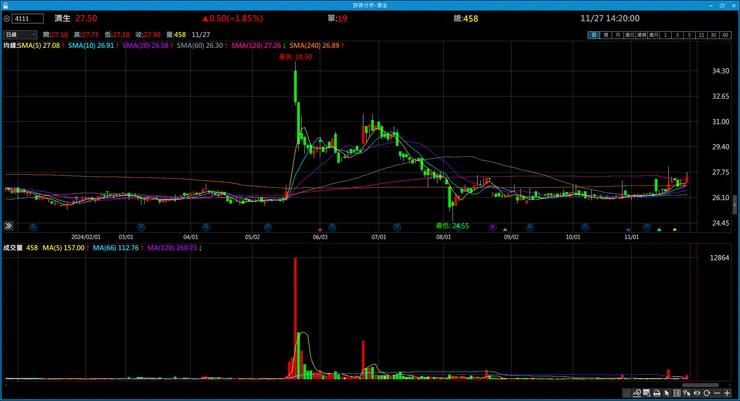Screen dimensions: 740x401
Task: Click the 月 marker near 05/02 date
Action: (x=268, y=227)
